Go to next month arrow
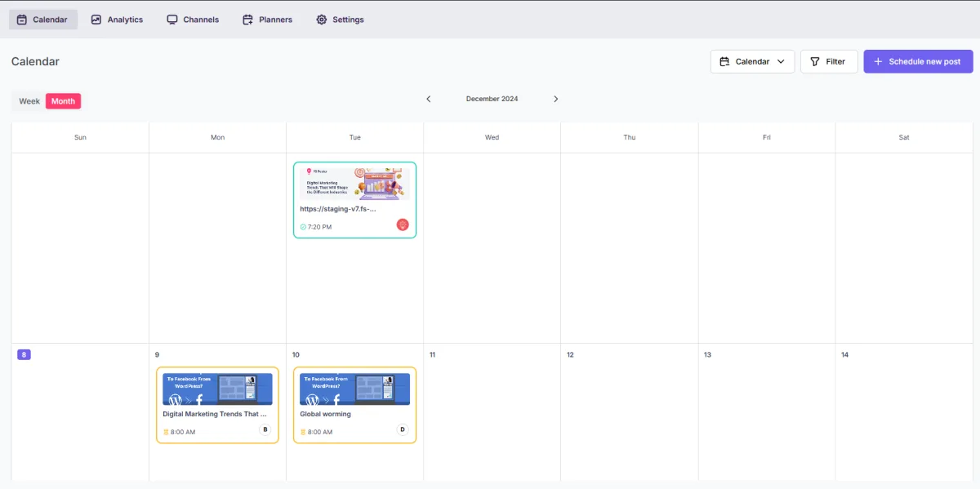Image resolution: width=980 pixels, height=489 pixels. point(556,99)
